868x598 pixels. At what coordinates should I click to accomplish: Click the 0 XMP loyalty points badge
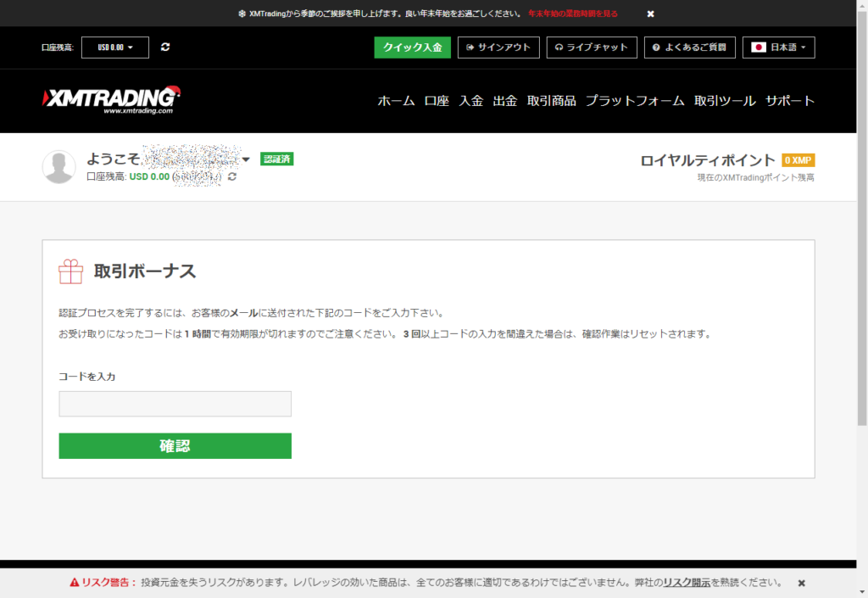point(798,160)
